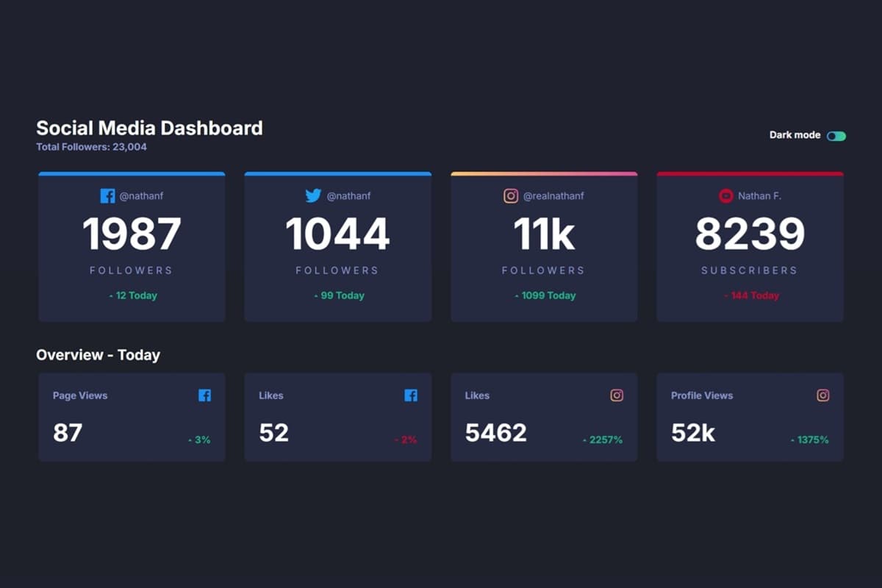Screen dimensions: 882x588
Task: Click the Twitter bird icon
Action: click(313, 196)
